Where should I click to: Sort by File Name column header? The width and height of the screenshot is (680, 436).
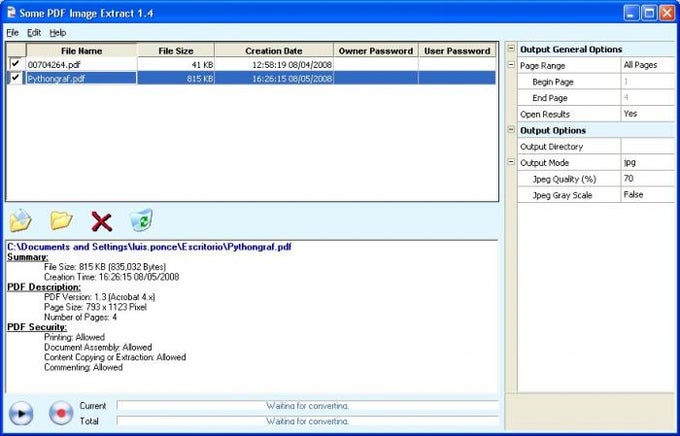coord(81,50)
